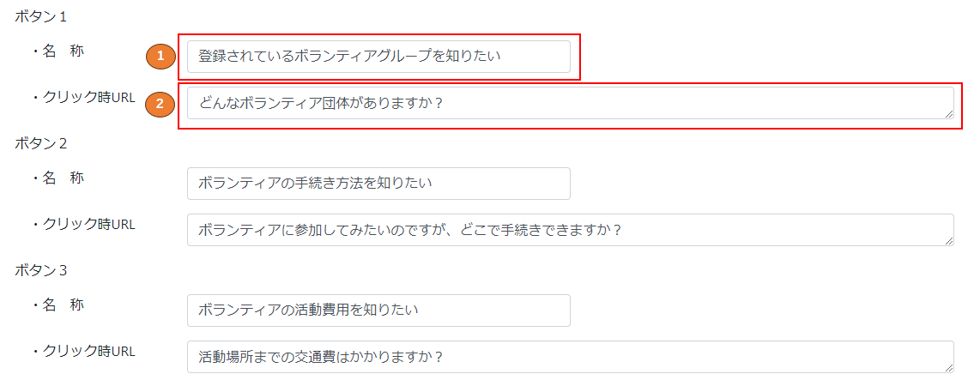Click into 活動場所までの交通費 URL textarea
The width and height of the screenshot is (980, 386).
[571, 357]
